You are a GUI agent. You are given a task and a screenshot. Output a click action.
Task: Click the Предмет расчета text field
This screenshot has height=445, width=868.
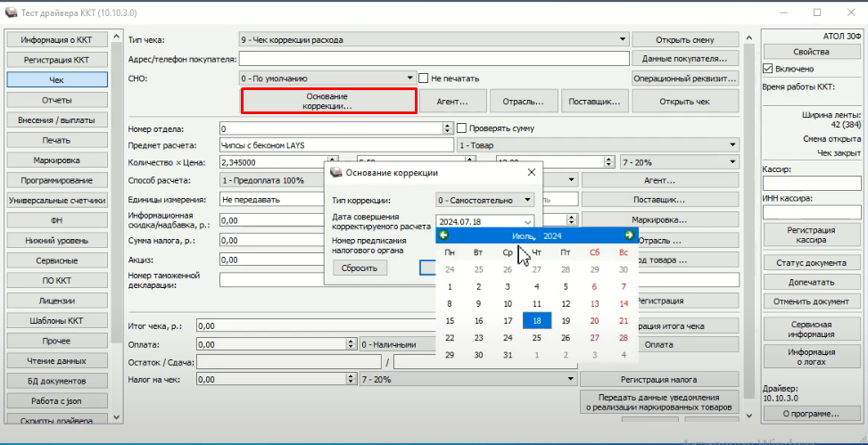[x=336, y=144]
